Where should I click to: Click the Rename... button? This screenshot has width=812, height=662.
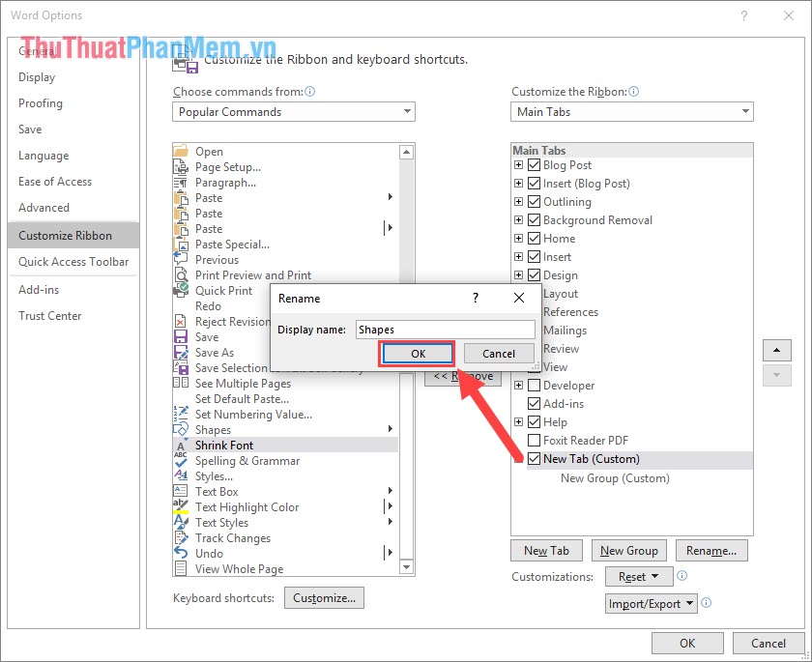point(711,551)
